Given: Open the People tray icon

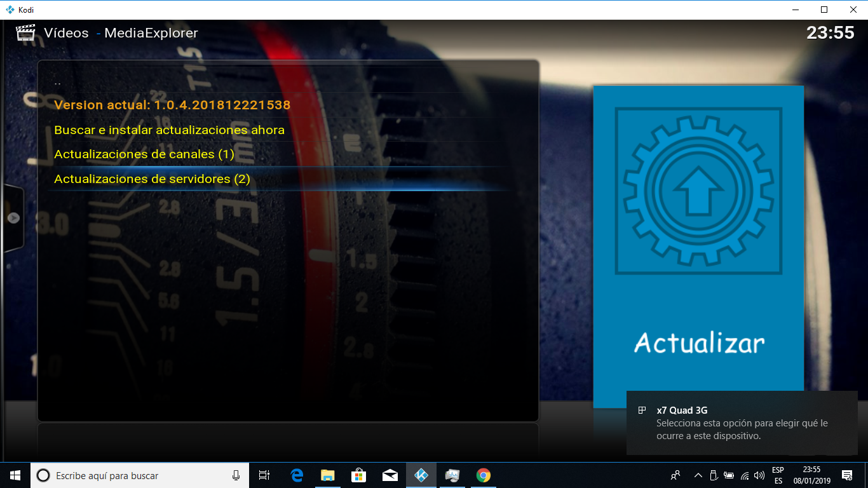Looking at the screenshot, I should point(675,475).
